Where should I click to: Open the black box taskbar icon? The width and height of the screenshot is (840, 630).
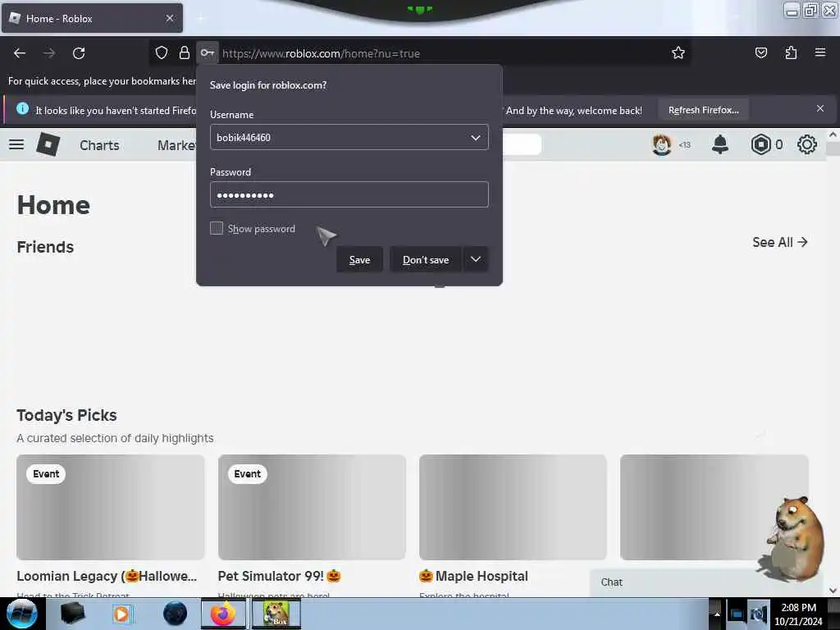(72, 614)
